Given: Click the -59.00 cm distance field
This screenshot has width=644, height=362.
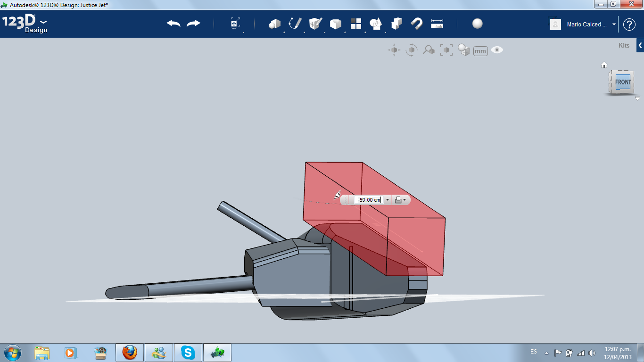Looking at the screenshot, I should 368,200.
